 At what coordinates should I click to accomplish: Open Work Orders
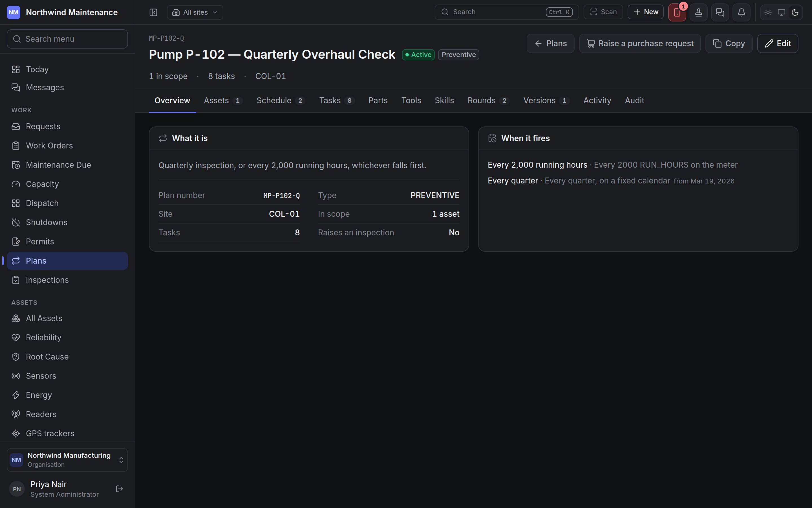[x=67, y=145]
